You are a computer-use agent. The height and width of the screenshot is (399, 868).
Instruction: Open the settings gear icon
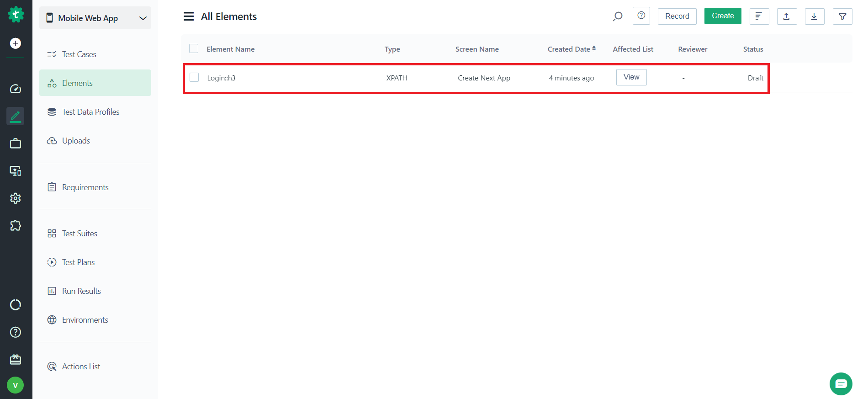pos(16,198)
